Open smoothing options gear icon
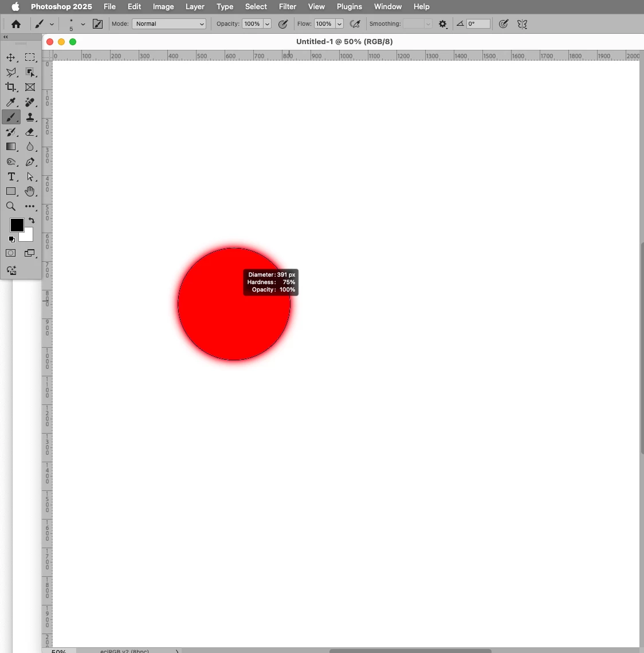 pos(443,24)
